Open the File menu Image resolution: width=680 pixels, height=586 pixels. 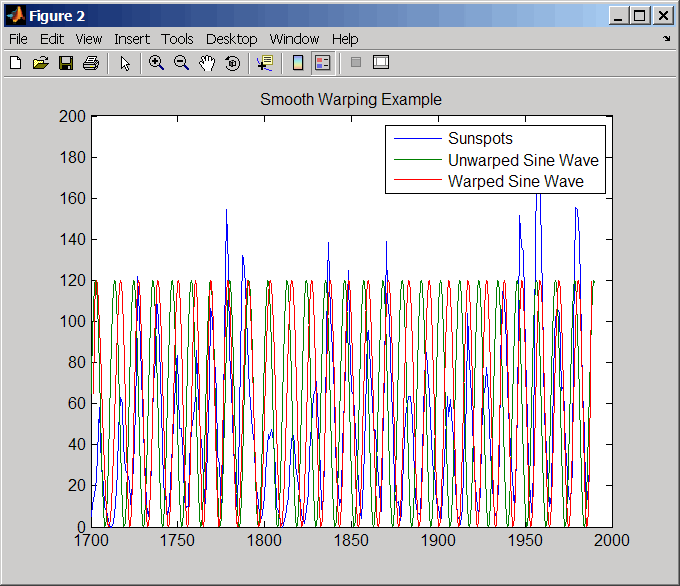[x=18, y=39]
